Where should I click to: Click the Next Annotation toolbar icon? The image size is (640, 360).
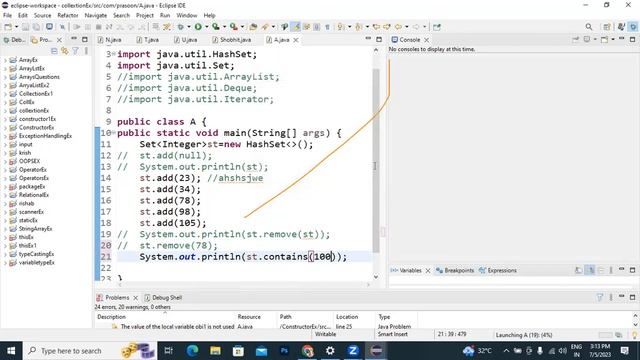[340, 27]
